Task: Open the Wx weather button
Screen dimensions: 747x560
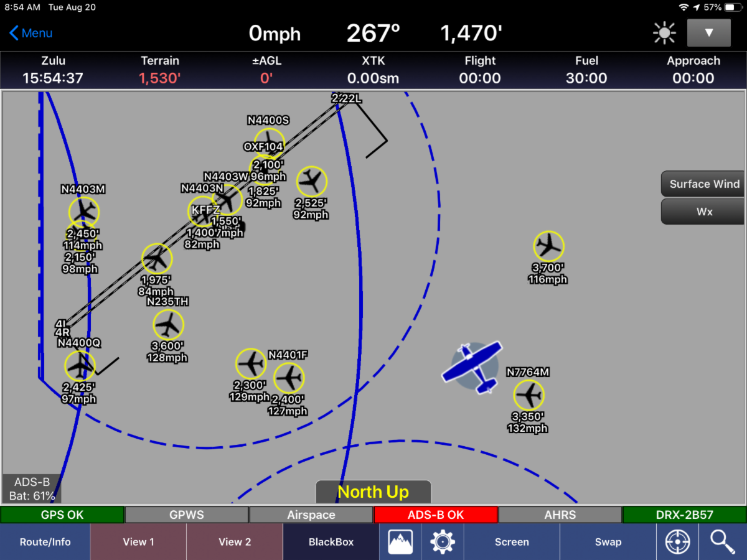Action: [703, 212]
